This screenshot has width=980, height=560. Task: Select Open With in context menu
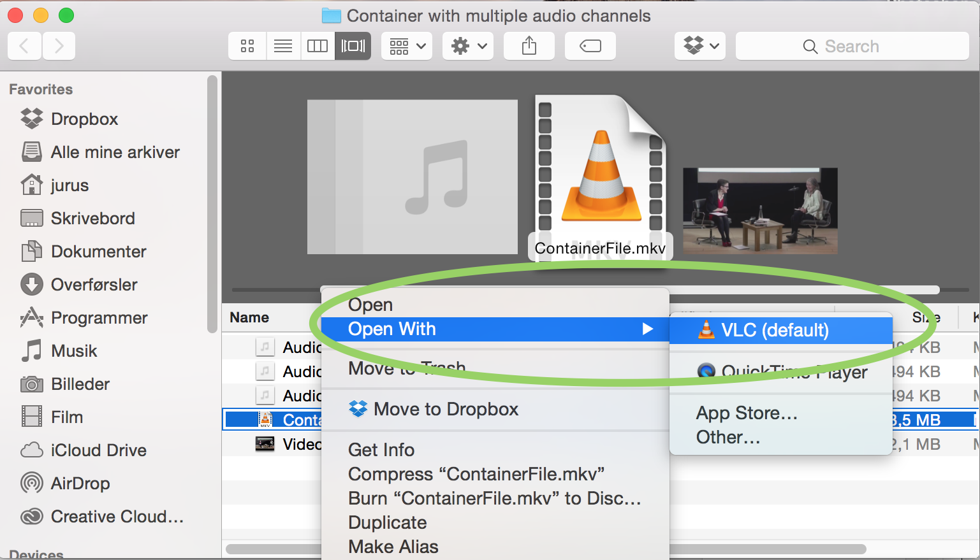click(495, 329)
